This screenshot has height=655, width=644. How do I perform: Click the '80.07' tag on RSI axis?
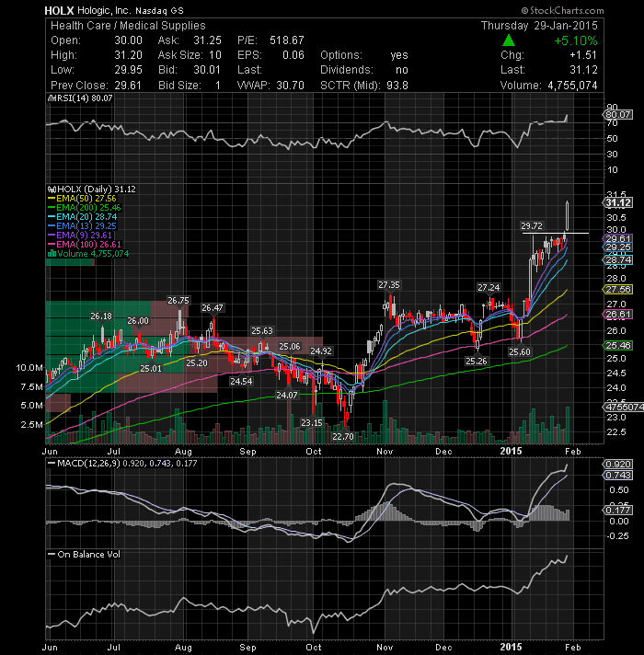tap(618, 114)
